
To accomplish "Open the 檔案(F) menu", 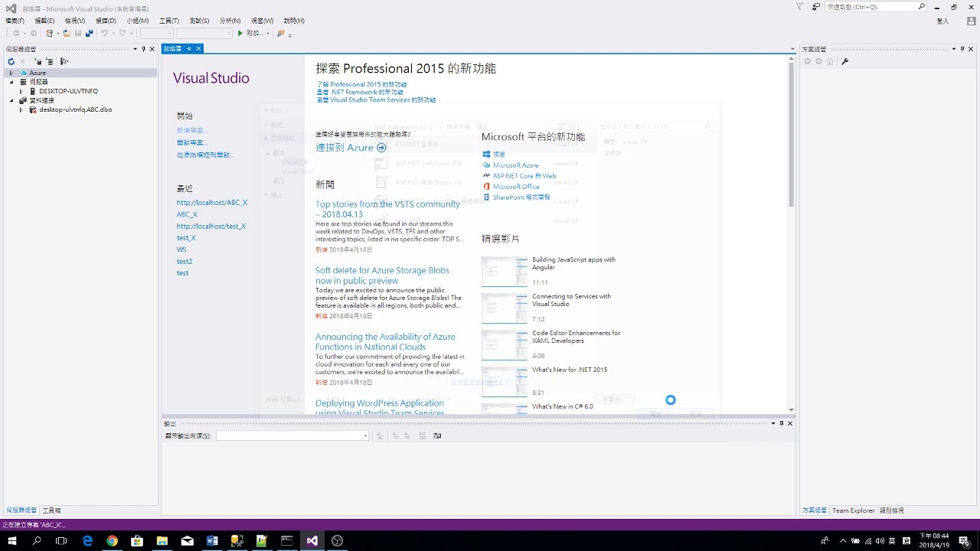I will [x=15, y=21].
